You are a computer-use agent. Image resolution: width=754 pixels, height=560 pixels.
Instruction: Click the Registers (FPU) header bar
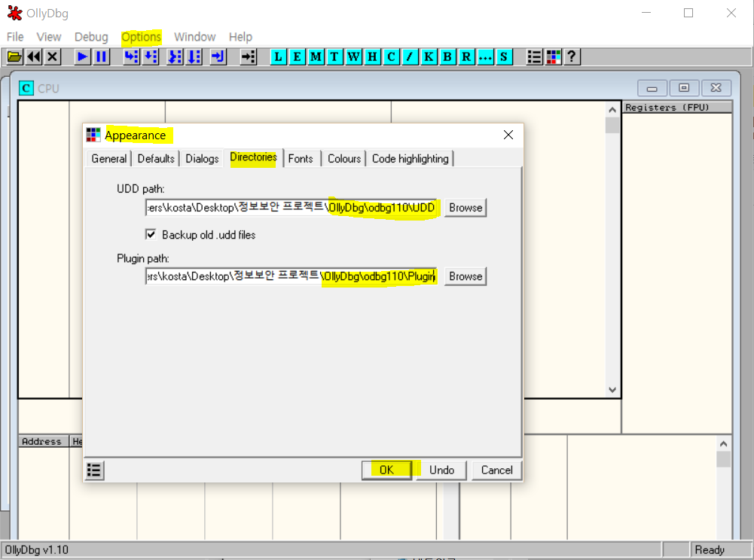[677, 107]
